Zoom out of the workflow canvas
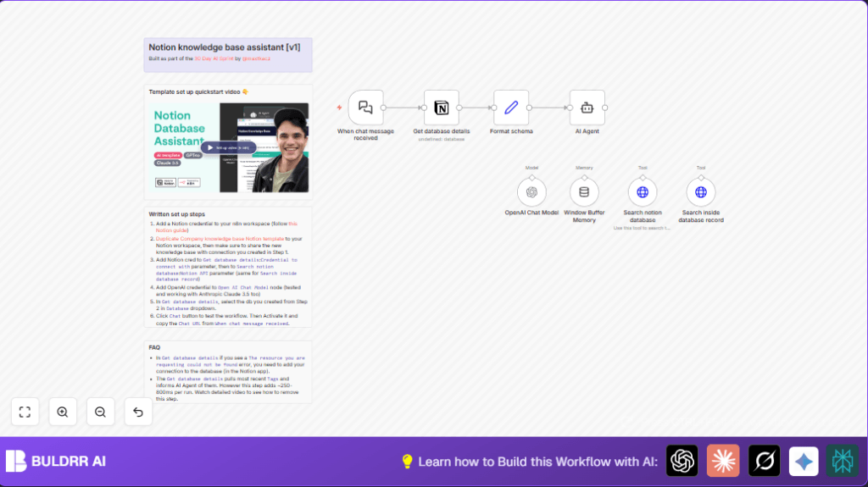This screenshot has width=868, height=487. [100, 412]
